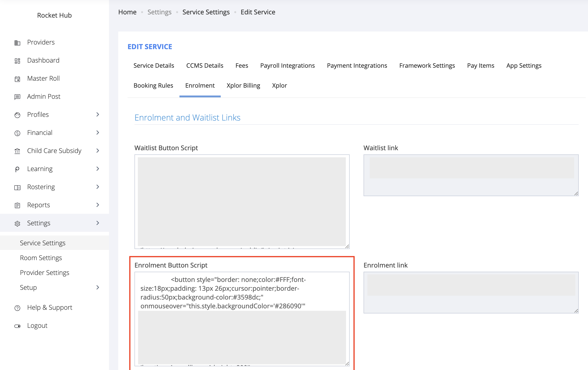The width and height of the screenshot is (588, 370).
Task: Open Master Roll from sidebar
Action: pos(43,78)
